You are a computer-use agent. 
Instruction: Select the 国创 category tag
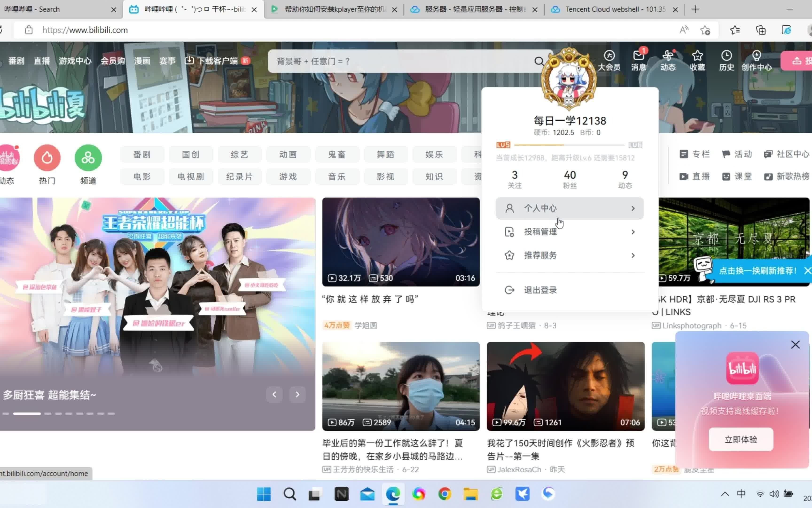pos(191,155)
